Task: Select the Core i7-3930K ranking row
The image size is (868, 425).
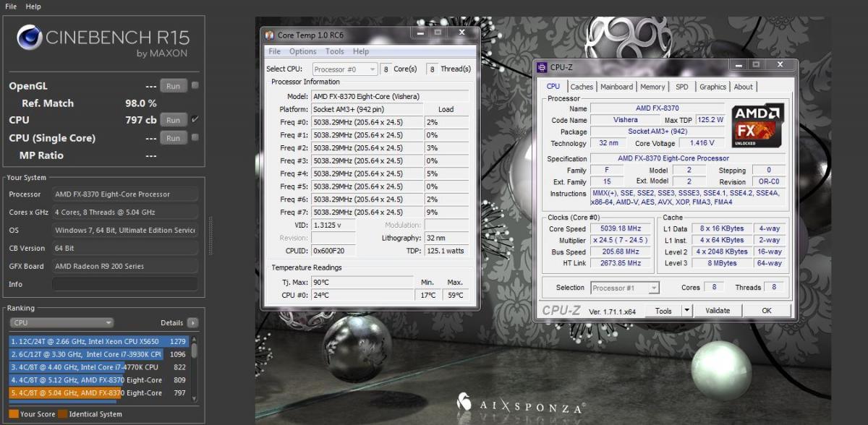Action: pyautogui.click(x=99, y=354)
